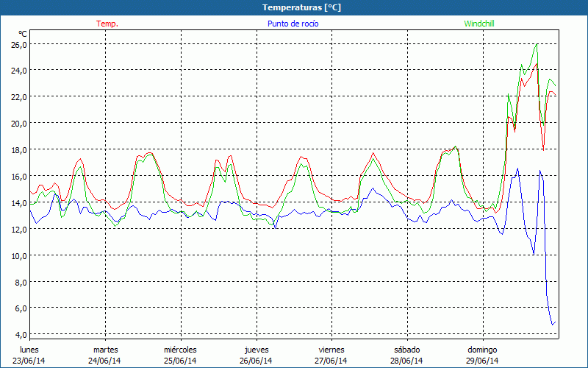Click the °C unit label above the axis

[23, 34]
